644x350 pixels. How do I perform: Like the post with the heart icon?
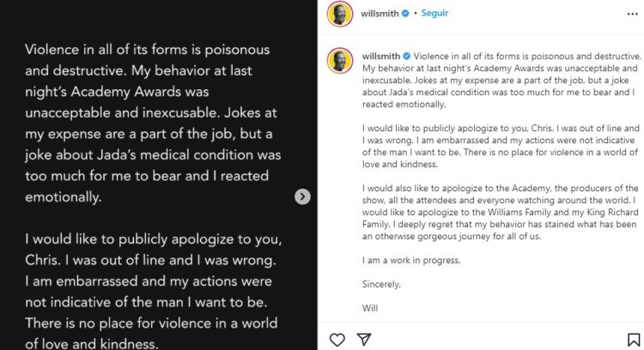337,340
